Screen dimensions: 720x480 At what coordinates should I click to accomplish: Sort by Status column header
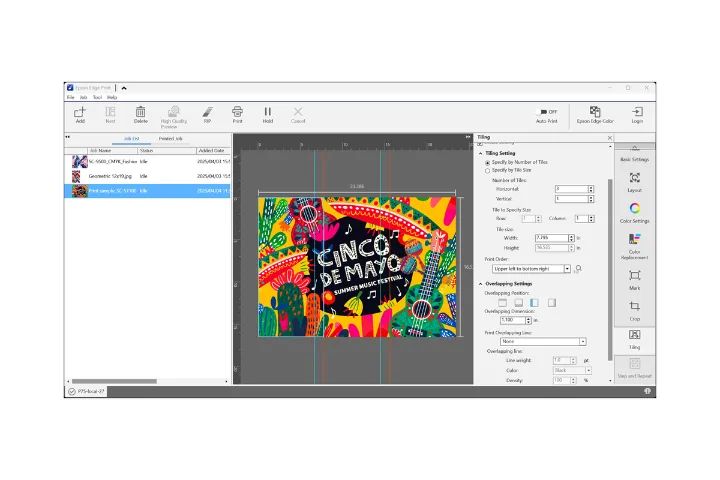pos(167,151)
